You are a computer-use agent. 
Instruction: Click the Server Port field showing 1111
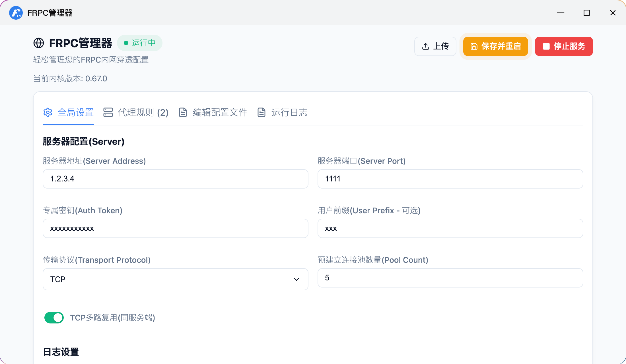(x=450, y=179)
